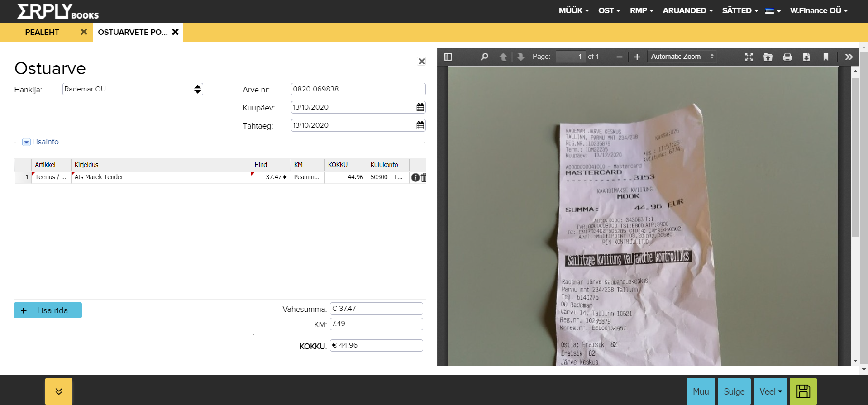The width and height of the screenshot is (868, 405).
Task: Open the calendar picker for Kuupäev
Action: [420, 107]
